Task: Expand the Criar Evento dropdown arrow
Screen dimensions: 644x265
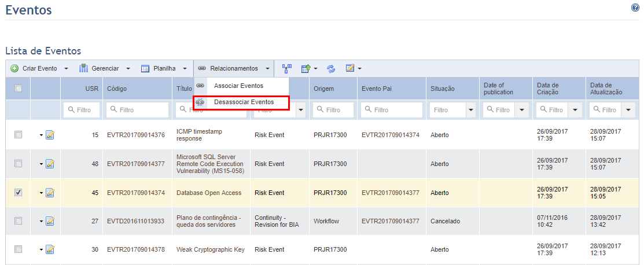Action: coord(66,69)
